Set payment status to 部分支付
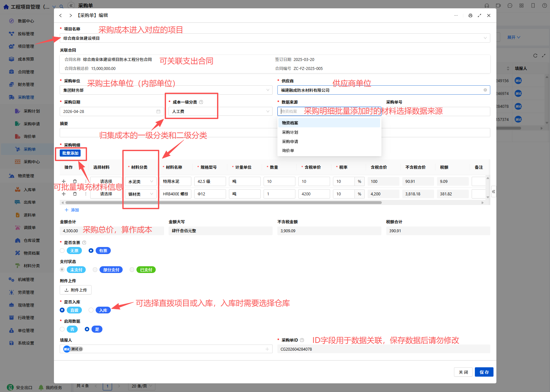This screenshot has height=392, width=550. (x=95, y=270)
